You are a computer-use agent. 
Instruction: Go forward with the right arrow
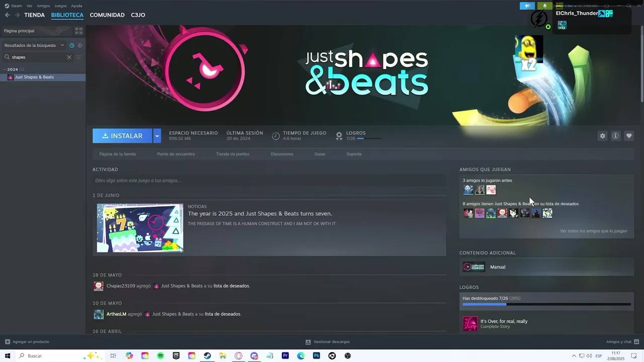[17, 15]
